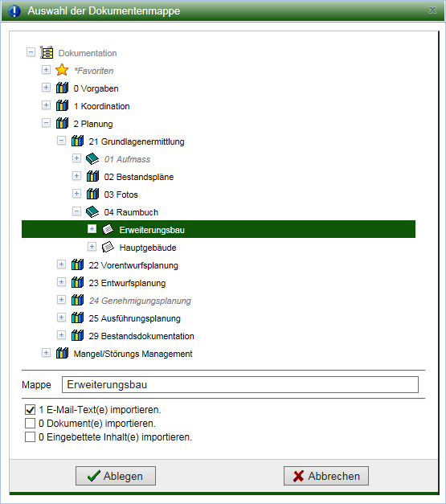Image resolution: width=446 pixels, height=504 pixels.
Task: Expand the 29 Bestandsdokumentation node
Action: 61,335
